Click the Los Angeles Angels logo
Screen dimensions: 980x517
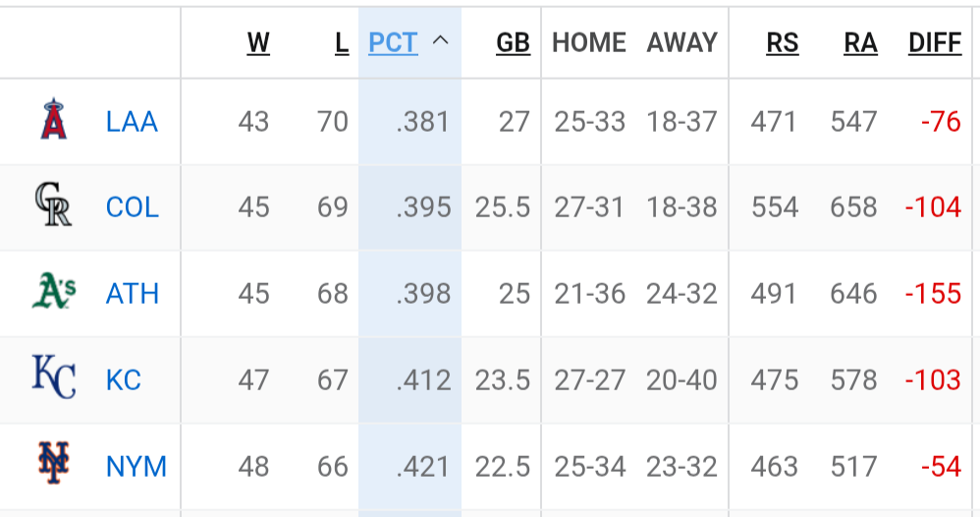[x=54, y=119]
